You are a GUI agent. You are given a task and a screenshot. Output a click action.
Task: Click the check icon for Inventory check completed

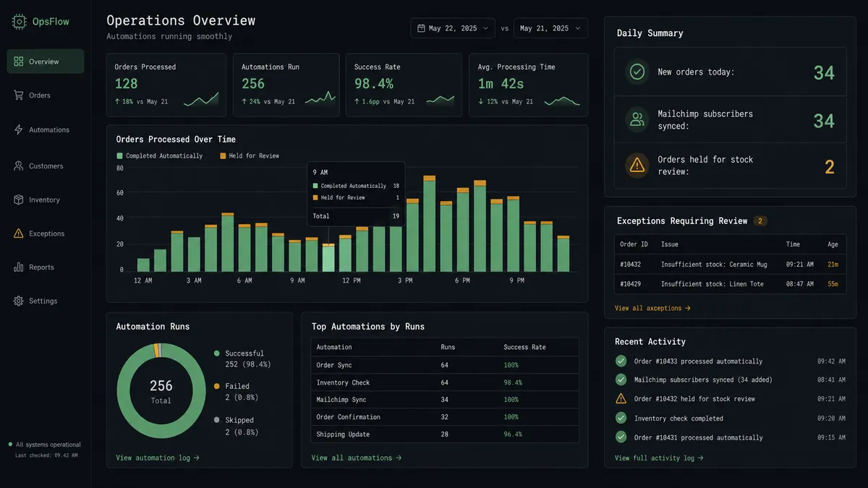pos(621,418)
